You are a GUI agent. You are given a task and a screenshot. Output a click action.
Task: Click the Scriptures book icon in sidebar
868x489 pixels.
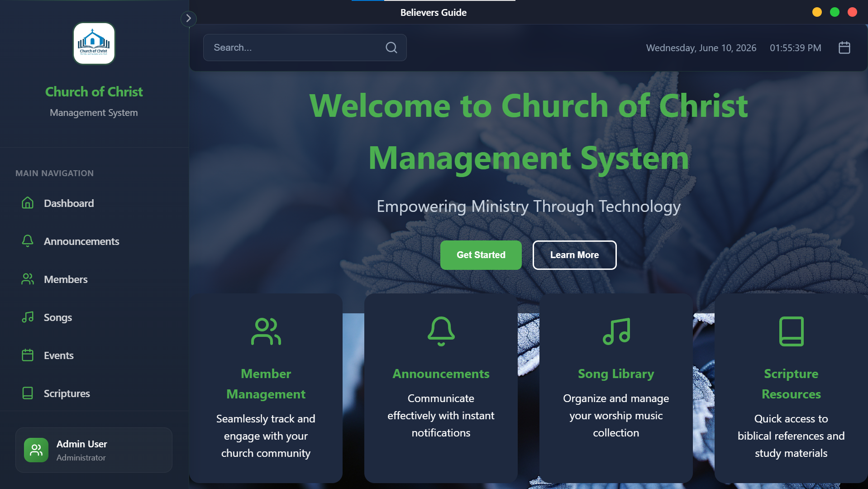[x=28, y=393]
